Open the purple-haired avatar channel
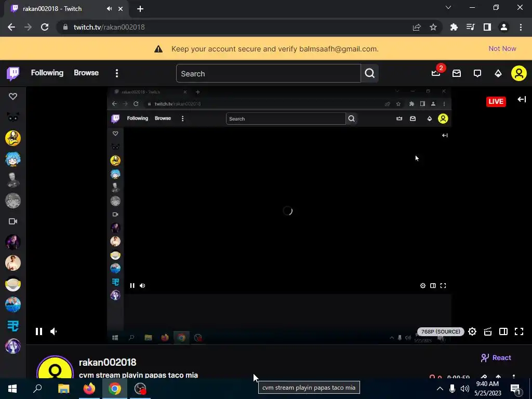Viewport: 532px width, 399px height. tap(13, 346)
